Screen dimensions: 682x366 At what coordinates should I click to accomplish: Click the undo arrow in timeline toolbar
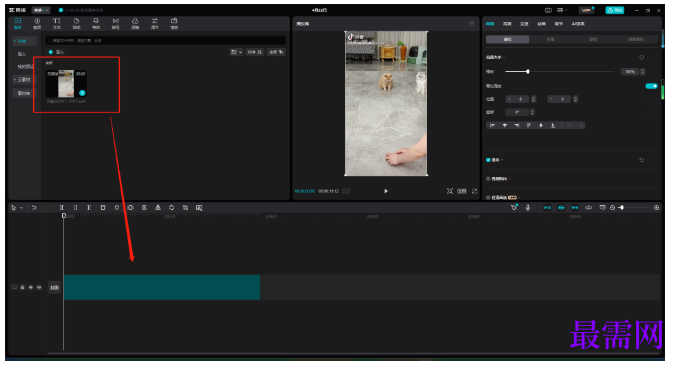(x=34, y=208)
